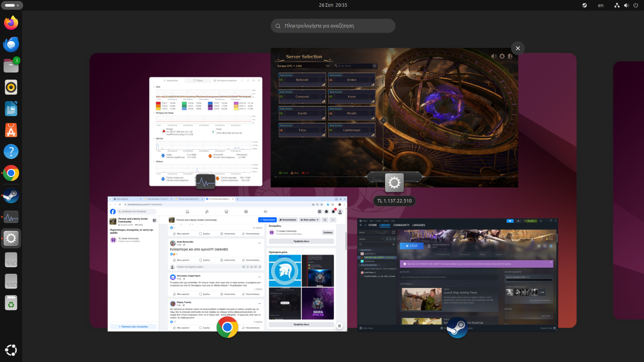Open LibreOffice Writer from the dock
Viewport: 644px width, 362px height.
tap(11, 109)
